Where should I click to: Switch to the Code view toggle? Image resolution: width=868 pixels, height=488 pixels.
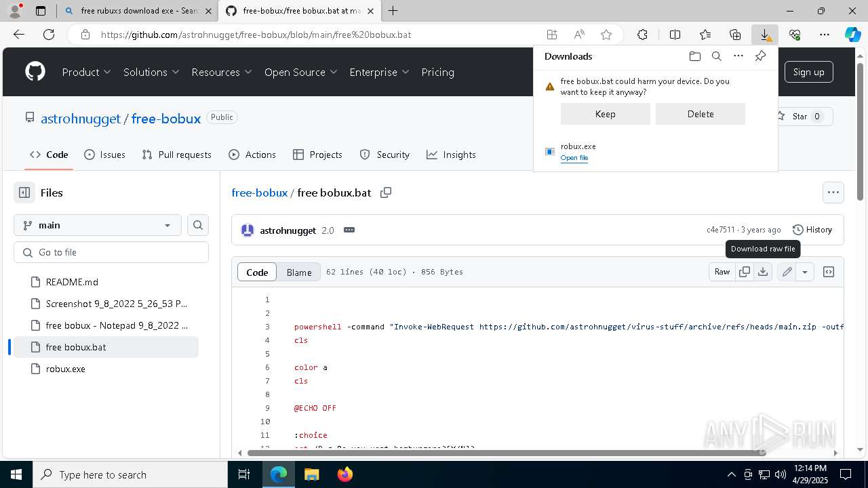[257, 272]
